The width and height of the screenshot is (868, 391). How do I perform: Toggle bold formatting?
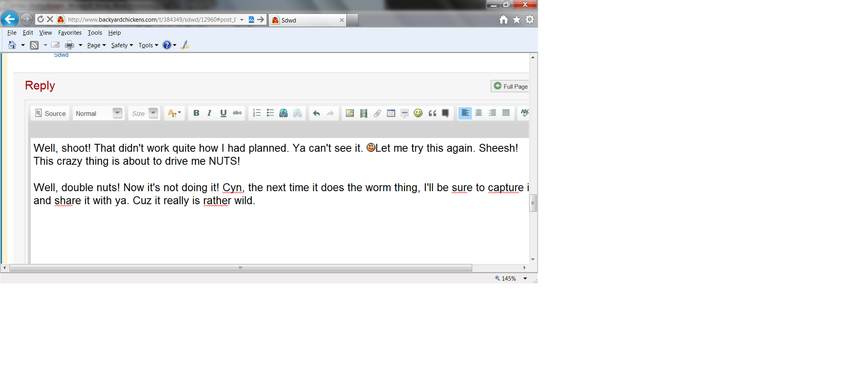pos(196,113)
